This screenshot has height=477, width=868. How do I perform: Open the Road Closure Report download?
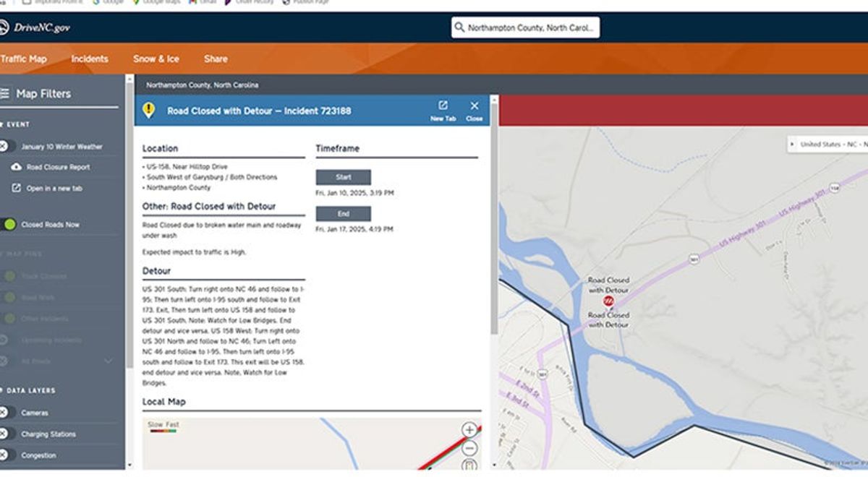coord(17,167)
